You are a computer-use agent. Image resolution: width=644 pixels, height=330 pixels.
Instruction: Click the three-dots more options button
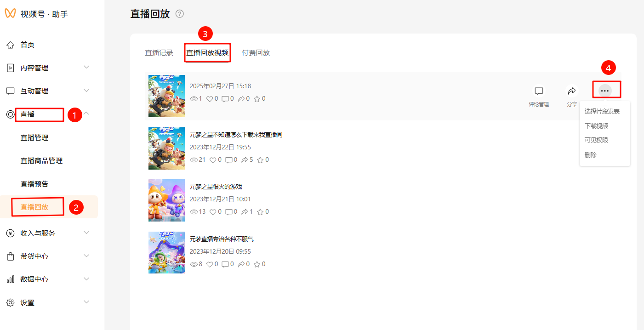pyautogui.click(x=605, y=91)
